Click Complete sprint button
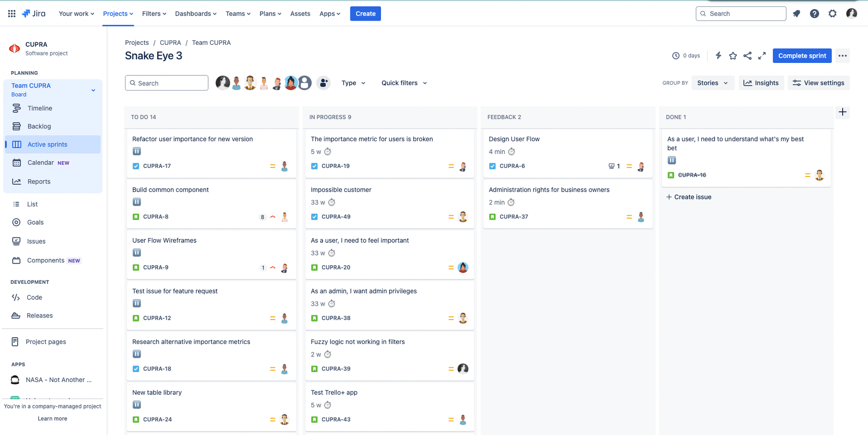 (x=802, y=56)
